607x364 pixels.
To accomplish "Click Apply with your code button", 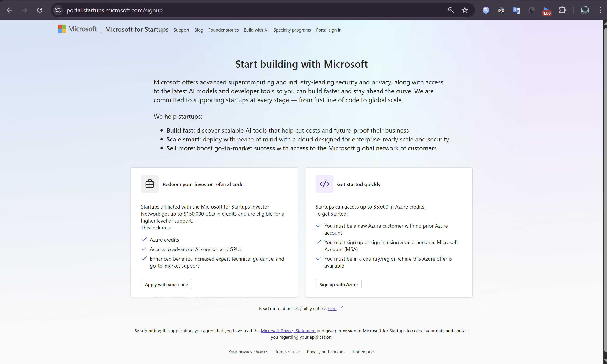I will pos(166,284).
